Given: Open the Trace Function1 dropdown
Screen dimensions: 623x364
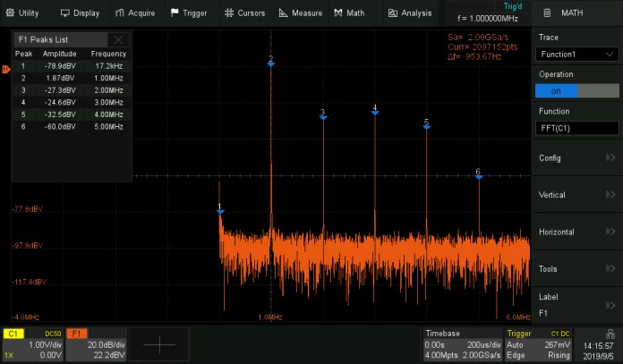Looking at the screenshot, I should coord(576,54).
